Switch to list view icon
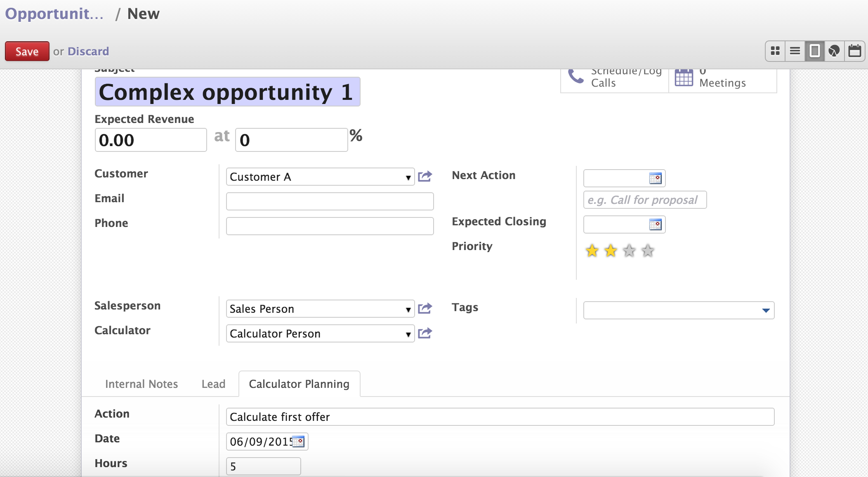 (x=795, y=51)
